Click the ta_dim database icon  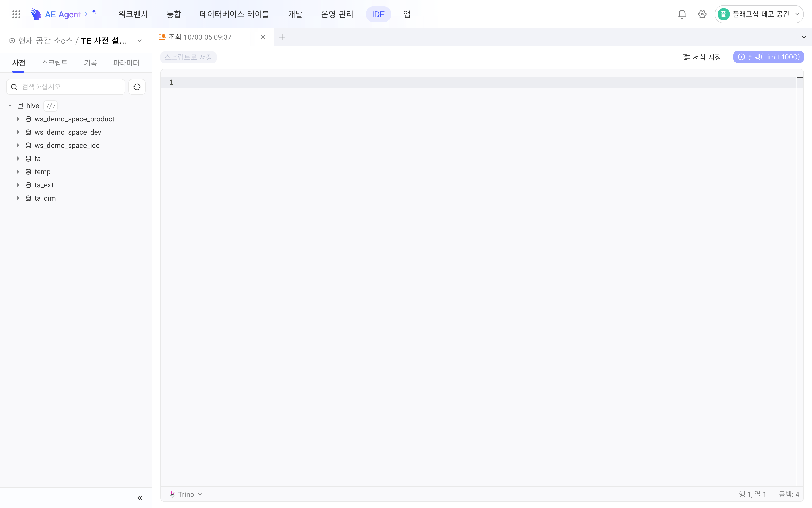[28, 198]
